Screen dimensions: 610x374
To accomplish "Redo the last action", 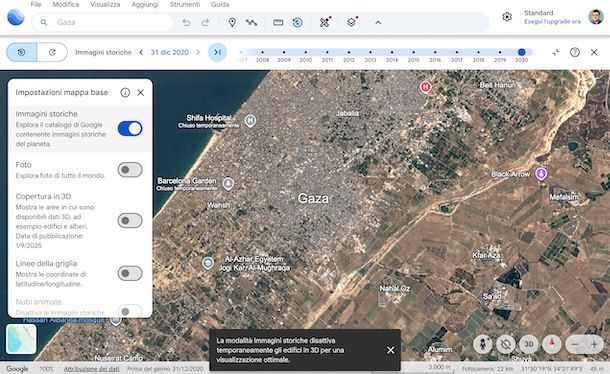I will (x=205, y=23).
